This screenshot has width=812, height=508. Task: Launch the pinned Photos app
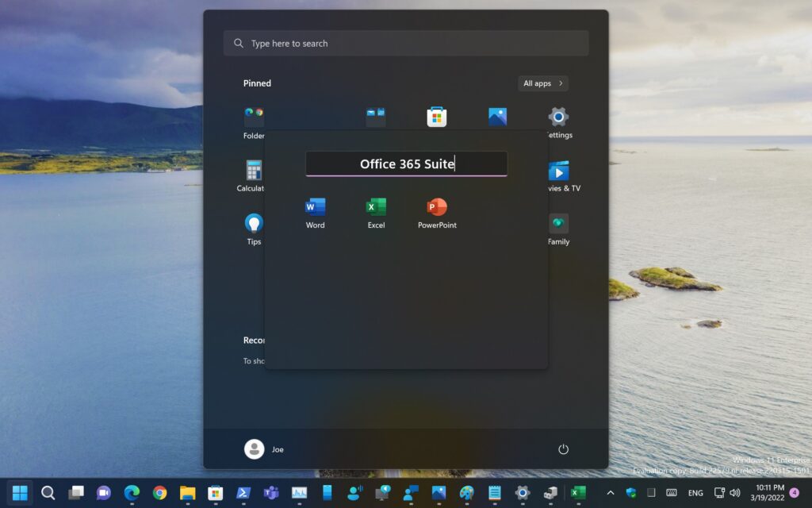pos(497,117)
